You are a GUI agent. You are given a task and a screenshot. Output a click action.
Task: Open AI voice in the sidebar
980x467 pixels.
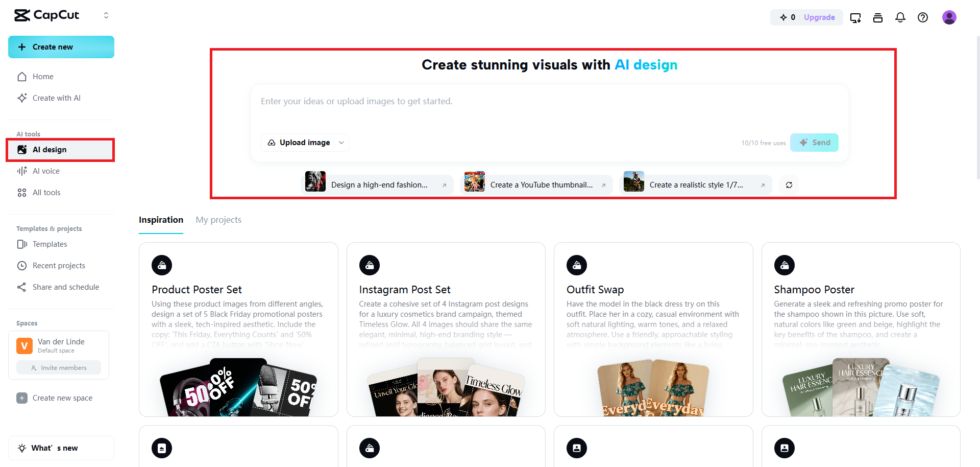[46, 171]
